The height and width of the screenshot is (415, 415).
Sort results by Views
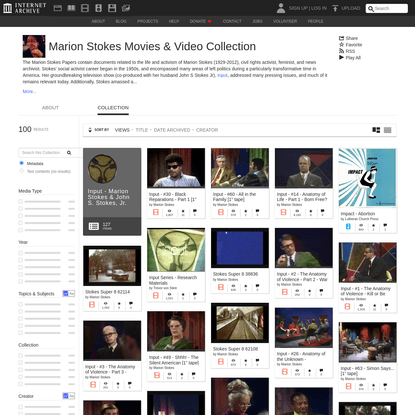pos(122,130)
